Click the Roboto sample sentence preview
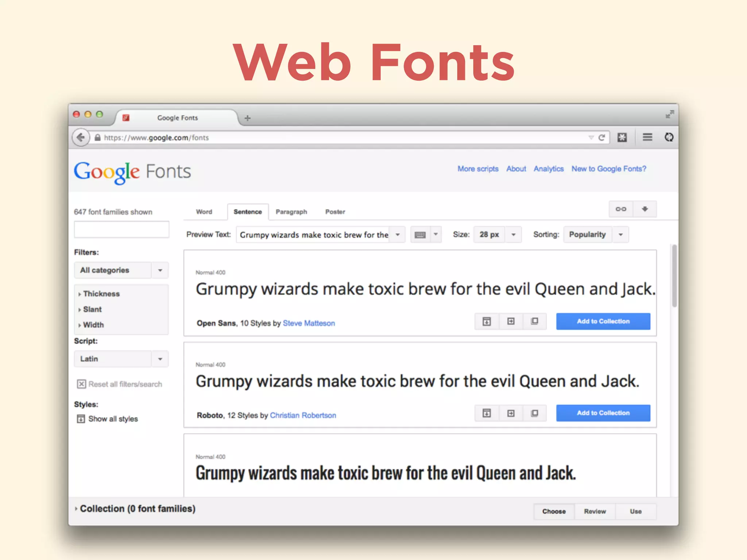Viewport: 747px width, 560px height. (x=418, y=381)
